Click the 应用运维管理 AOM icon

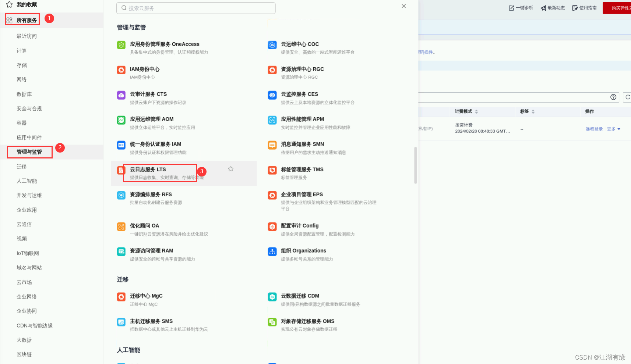[x=121, y=120]
